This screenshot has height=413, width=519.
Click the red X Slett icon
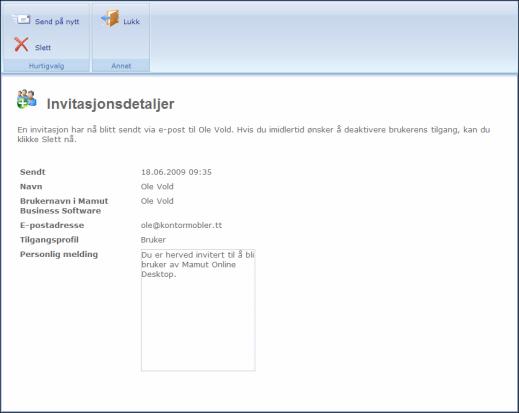(21, 45)
